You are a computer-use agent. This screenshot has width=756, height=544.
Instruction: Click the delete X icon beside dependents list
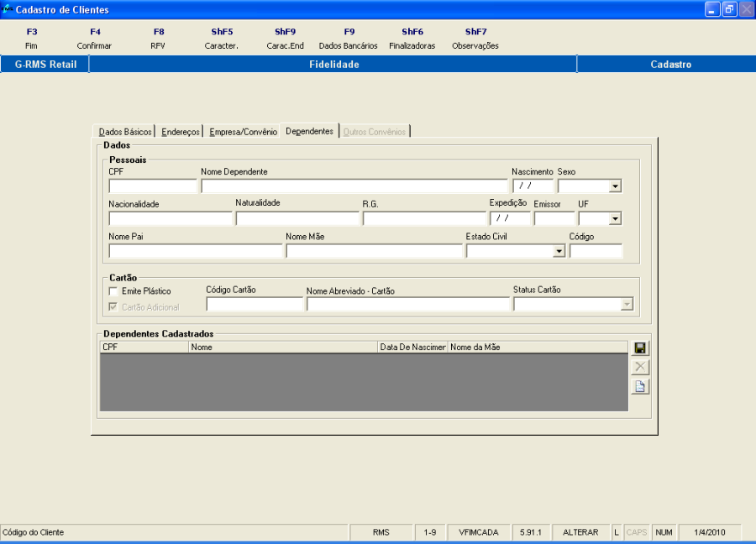pyautogui.click(x=640, y=368)
